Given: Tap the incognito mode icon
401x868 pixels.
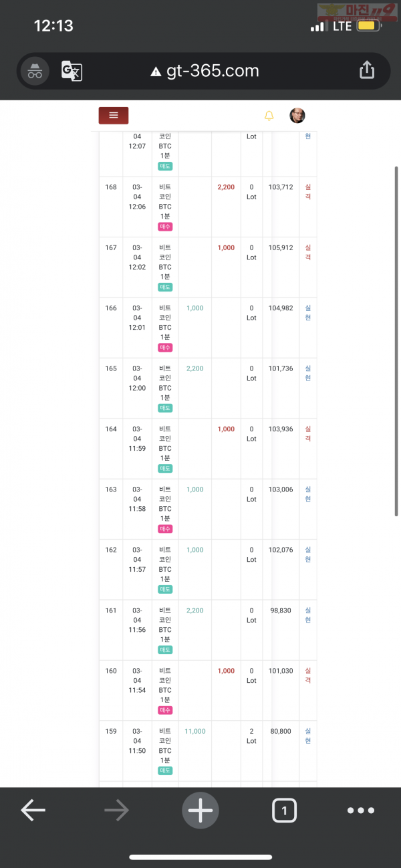Looking at the screenshot, I should [35, 70].
